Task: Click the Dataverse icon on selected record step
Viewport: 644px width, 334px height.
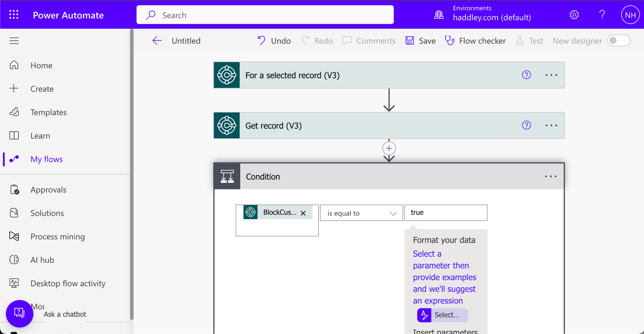Action: click(x=227, y=75)
